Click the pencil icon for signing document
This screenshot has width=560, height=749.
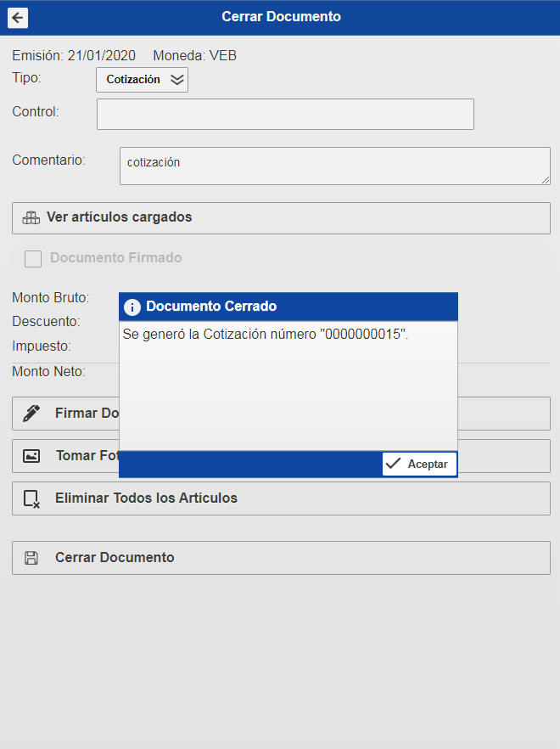pos(31,414)
